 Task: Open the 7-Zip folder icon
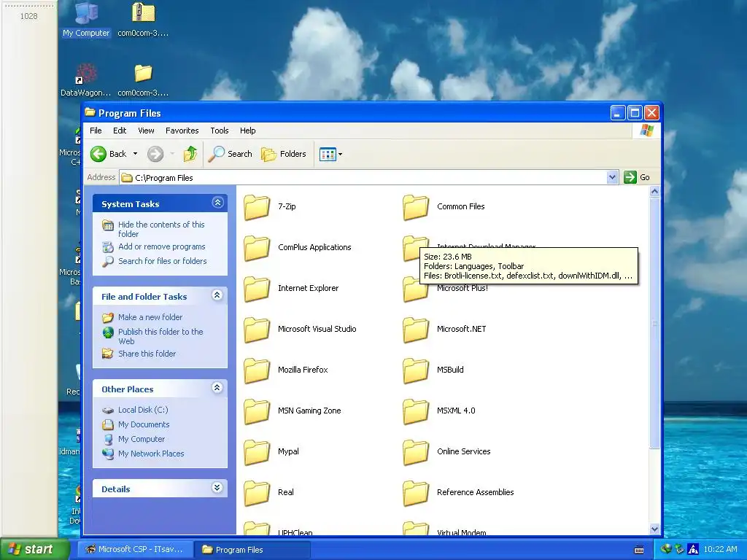click(258, 207)
